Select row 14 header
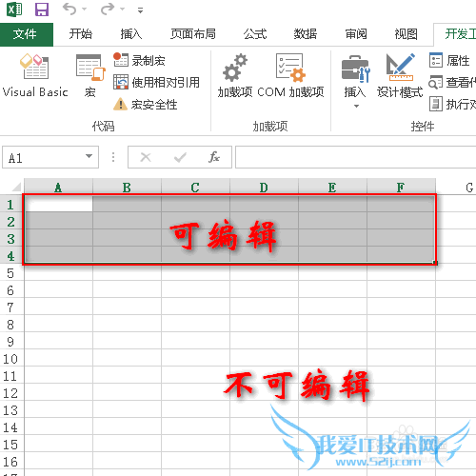 pos(11,427)
